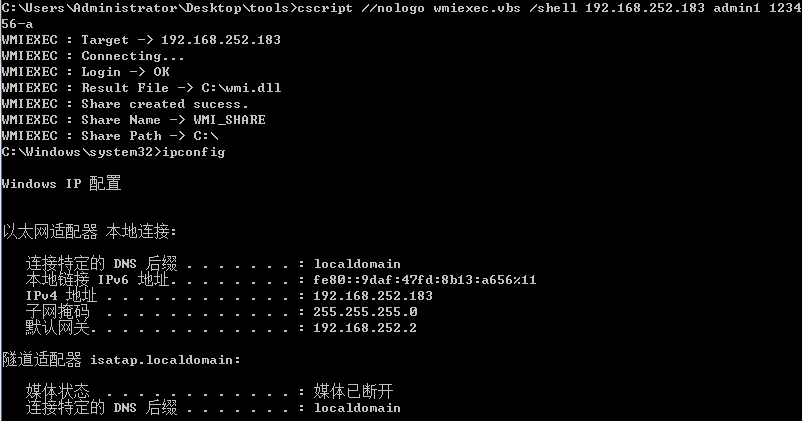The image size is (803, 421).
Task: Click the media state value '媒体已断开'
Action: point(353,391)
